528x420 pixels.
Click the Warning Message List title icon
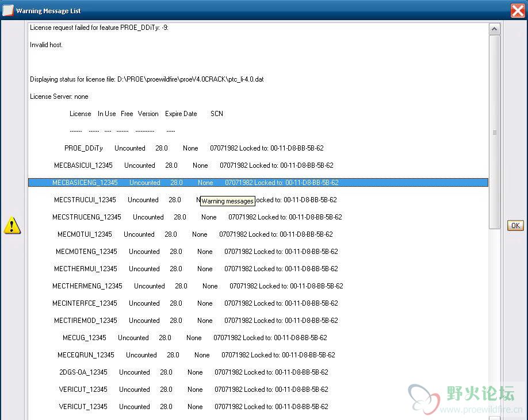coord(7,10)
